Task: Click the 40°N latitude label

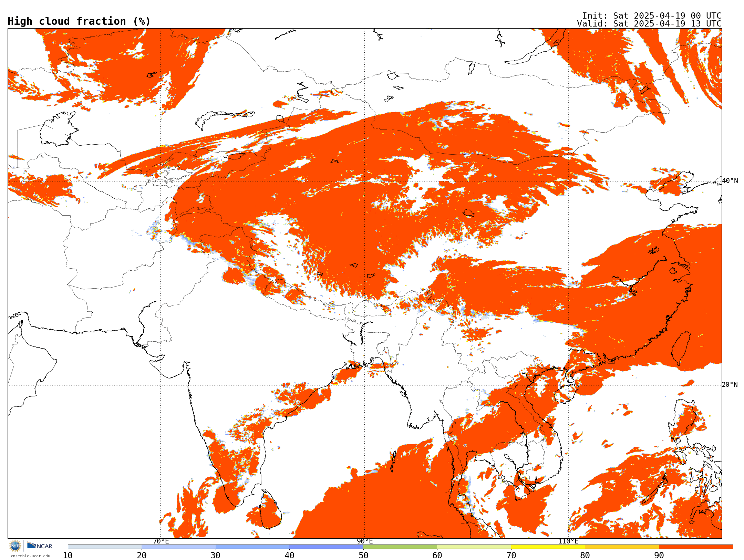Action: pyautogui.click(x=730, y=180)
